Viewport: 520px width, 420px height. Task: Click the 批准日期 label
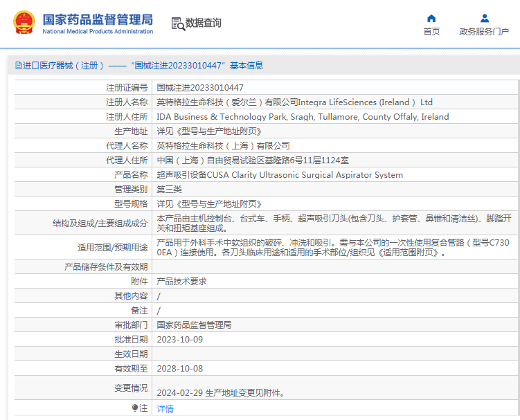131,340
